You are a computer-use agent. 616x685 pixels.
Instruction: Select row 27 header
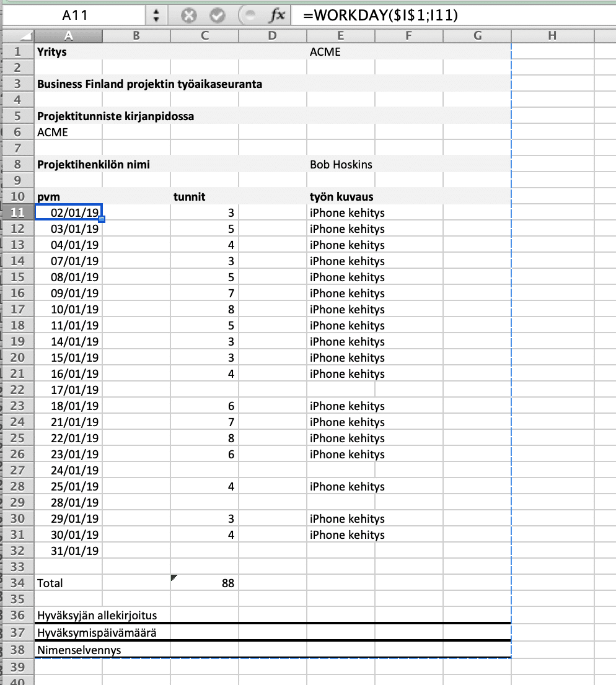tap(18, 470)
